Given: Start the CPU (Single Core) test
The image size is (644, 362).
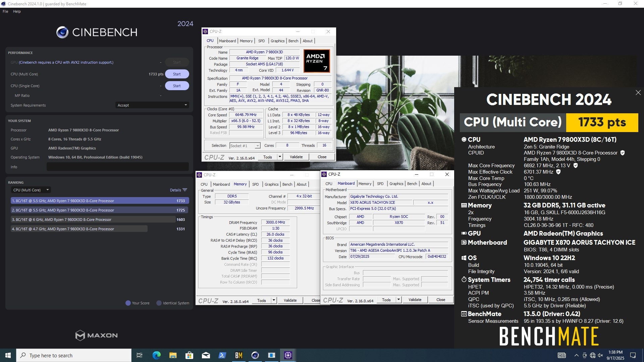Looking at the screenshot, I should (177, 86).
